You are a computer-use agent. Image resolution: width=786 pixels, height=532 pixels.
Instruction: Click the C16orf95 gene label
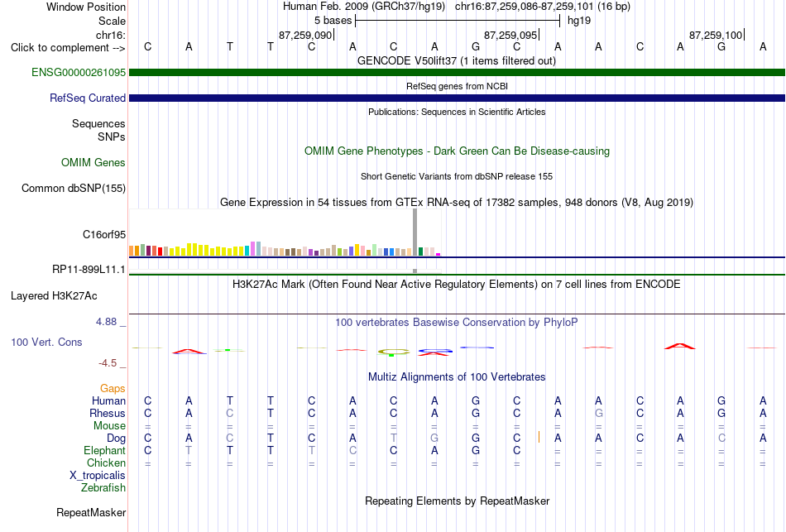(103, 235)
